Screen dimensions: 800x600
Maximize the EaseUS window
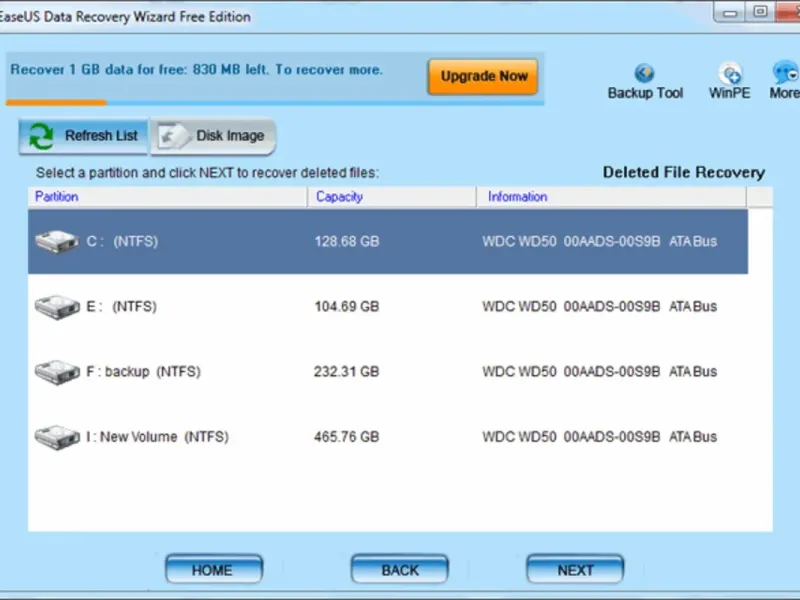760,12
